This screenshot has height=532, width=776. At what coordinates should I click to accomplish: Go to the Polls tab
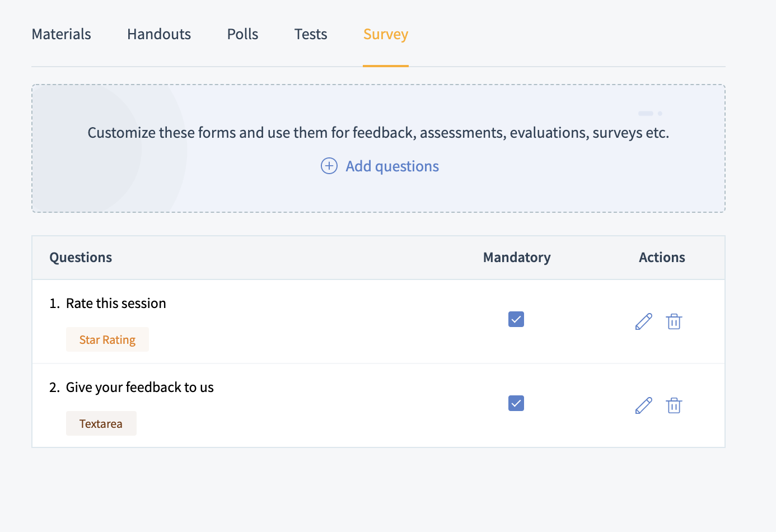(242, 34)
